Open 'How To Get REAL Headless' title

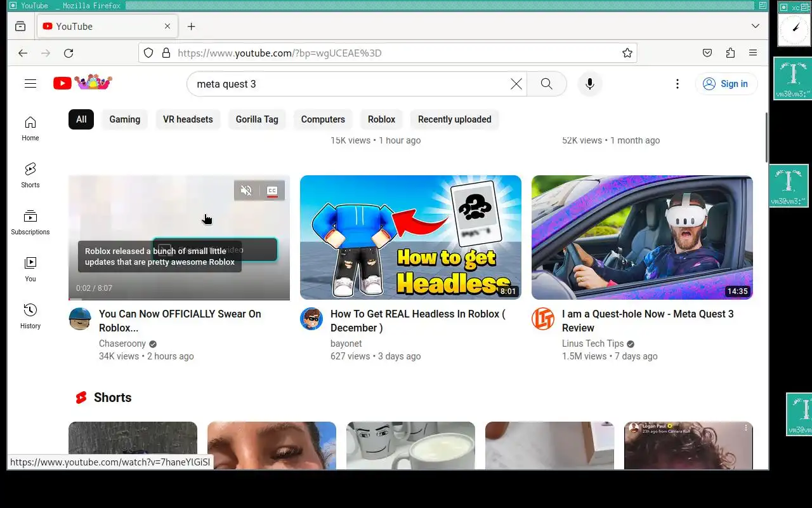click(x=417, y=321)
